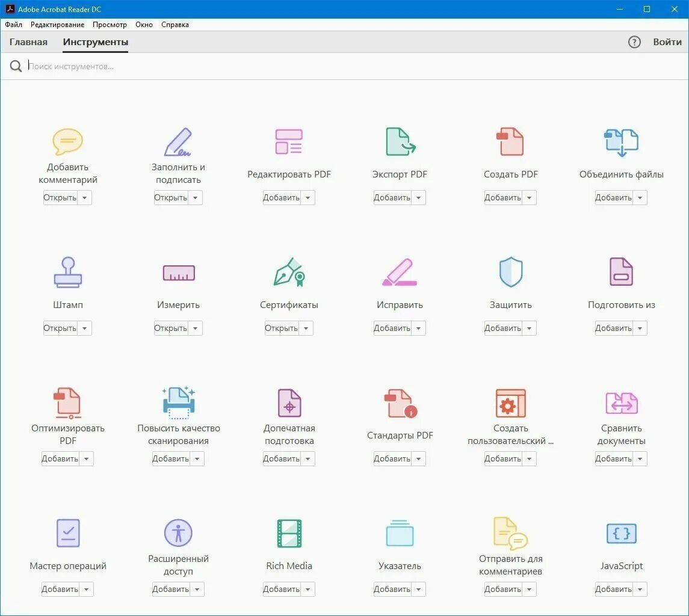Select the Допечатная подготовка icon
This screenshot has width=689, height=616.
click(289, 402)
